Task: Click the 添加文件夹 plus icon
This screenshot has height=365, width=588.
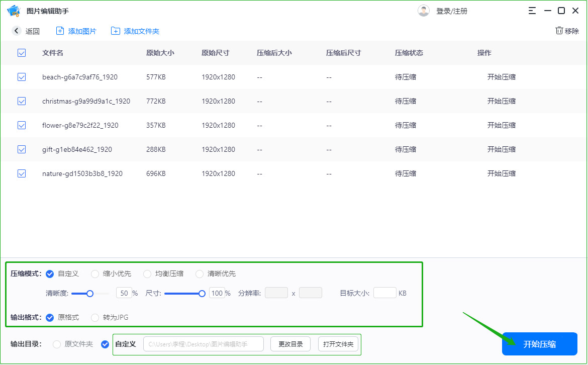Action: tap(116, 31)
